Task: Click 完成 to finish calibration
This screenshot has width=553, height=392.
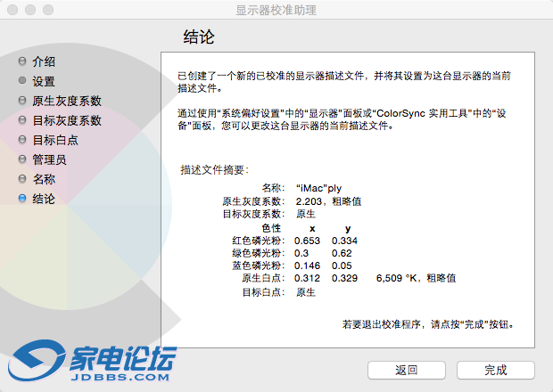Action: click(495, 370)
